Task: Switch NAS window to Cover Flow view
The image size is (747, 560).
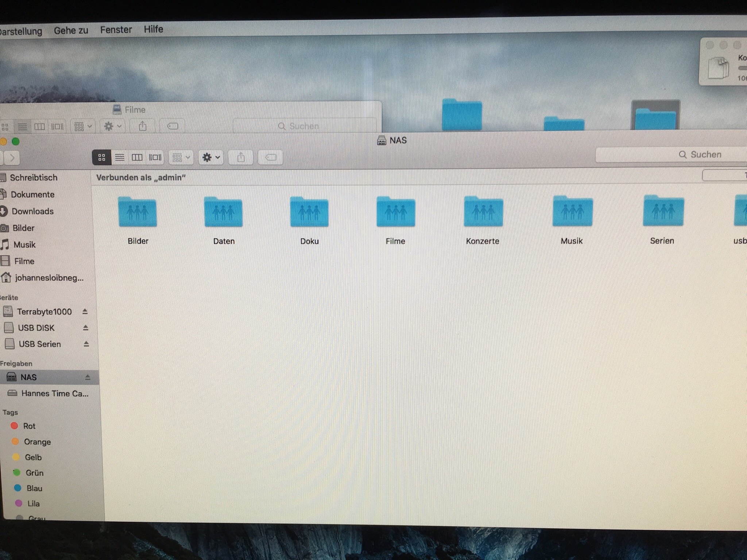Action: [155, 157]
